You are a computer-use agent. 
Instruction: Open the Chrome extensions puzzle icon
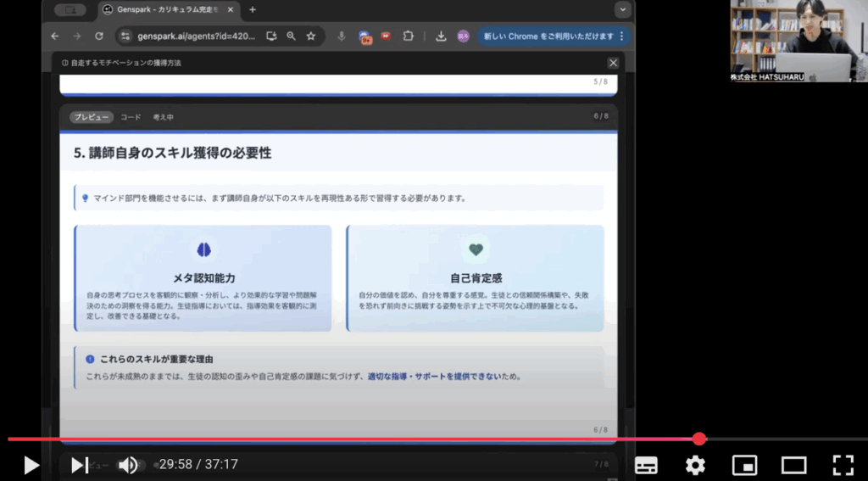point(409,36)
